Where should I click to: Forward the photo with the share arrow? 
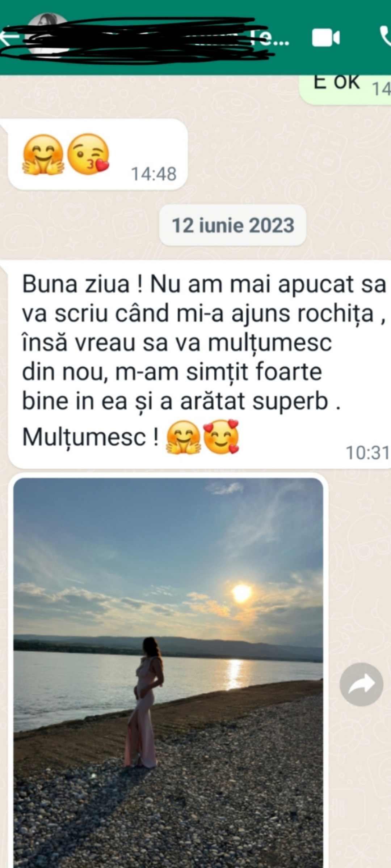pos(361,684)
